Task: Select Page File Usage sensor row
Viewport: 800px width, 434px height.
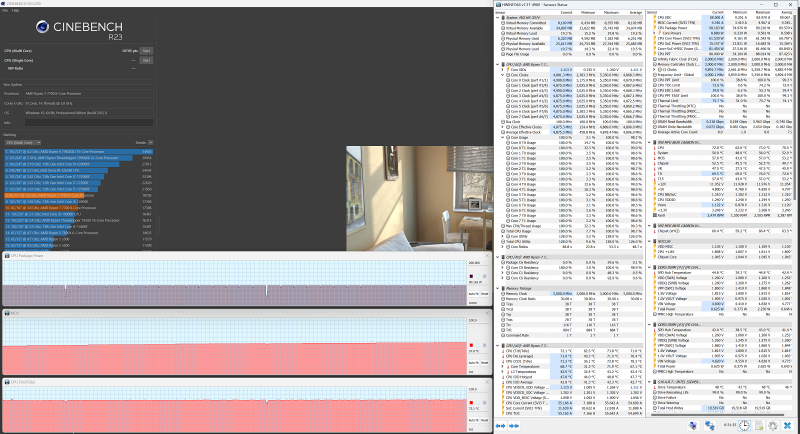Action: click(x=569, y=54)
